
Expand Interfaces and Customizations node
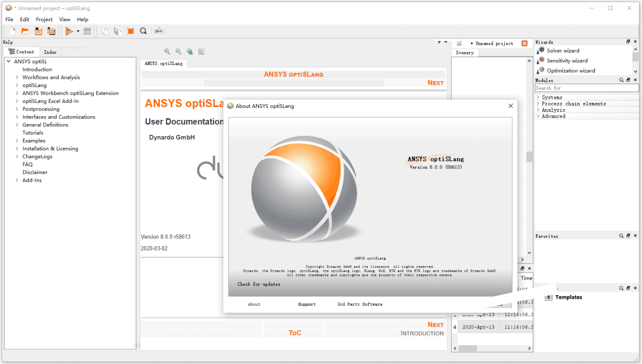click(x=17, y=117)
